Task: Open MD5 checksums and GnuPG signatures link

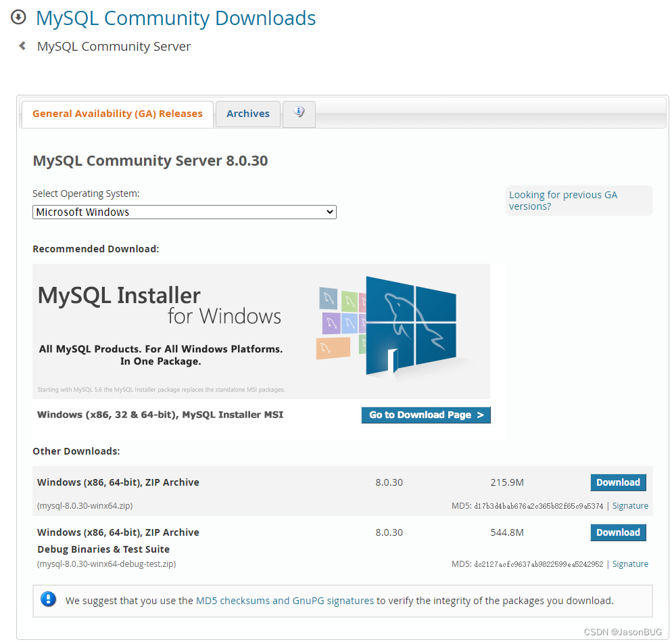Action: tap(285, 601)
